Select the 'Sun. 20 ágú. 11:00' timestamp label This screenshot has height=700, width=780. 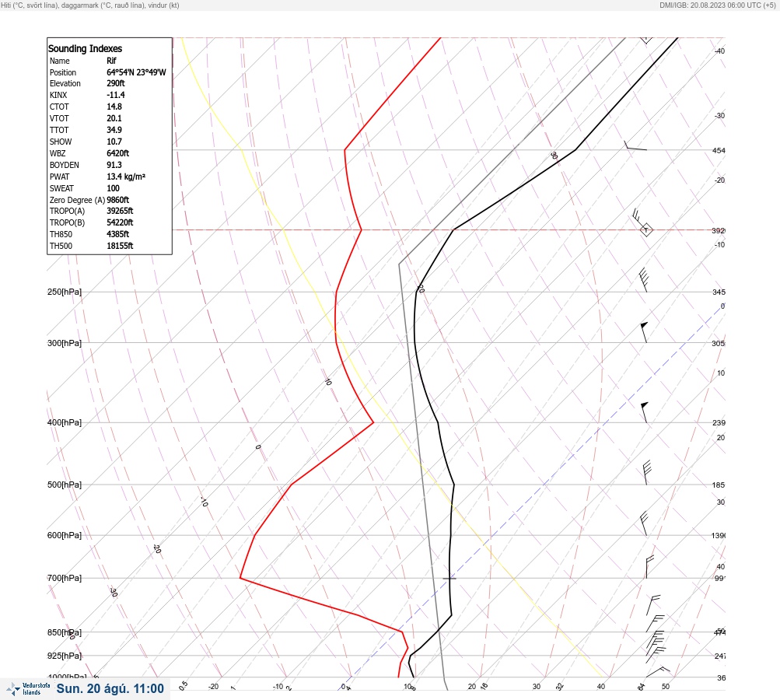(x=110, y=688)
